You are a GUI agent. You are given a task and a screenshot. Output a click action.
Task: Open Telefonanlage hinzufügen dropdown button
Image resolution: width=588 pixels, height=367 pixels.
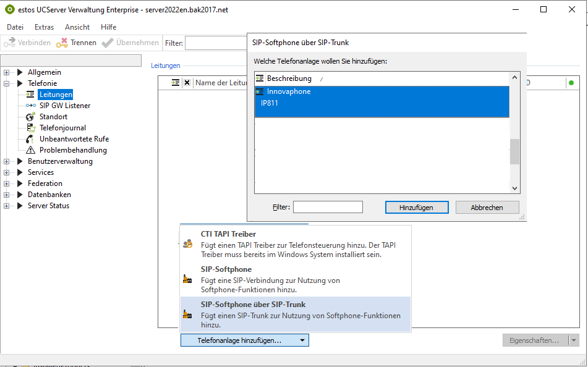pyautogui.click(x=244, y=340)
